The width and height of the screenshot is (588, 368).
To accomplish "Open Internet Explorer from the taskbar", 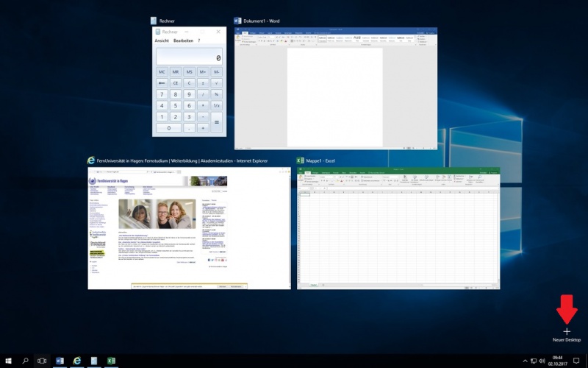I will pyautogui.click(x=77, y=361).
